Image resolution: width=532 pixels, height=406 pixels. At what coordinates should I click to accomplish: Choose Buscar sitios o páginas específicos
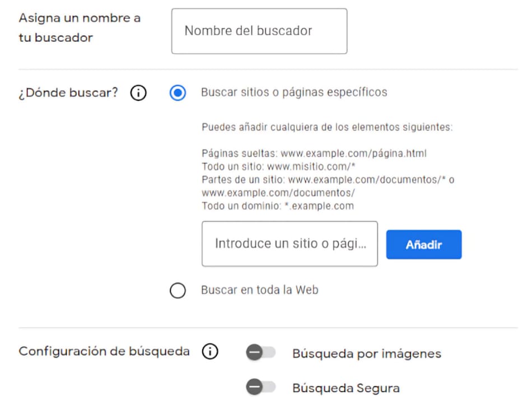[178, 93]
